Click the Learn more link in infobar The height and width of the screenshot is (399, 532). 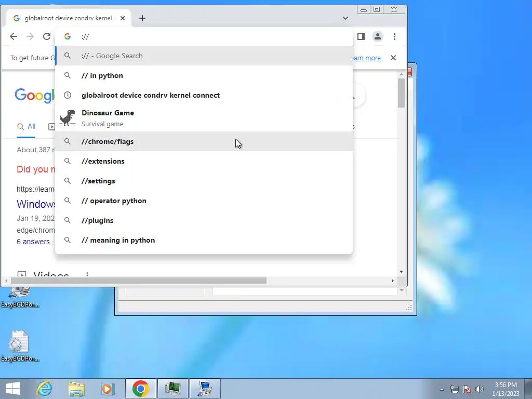pyautogui.click(x=366, y=58)
